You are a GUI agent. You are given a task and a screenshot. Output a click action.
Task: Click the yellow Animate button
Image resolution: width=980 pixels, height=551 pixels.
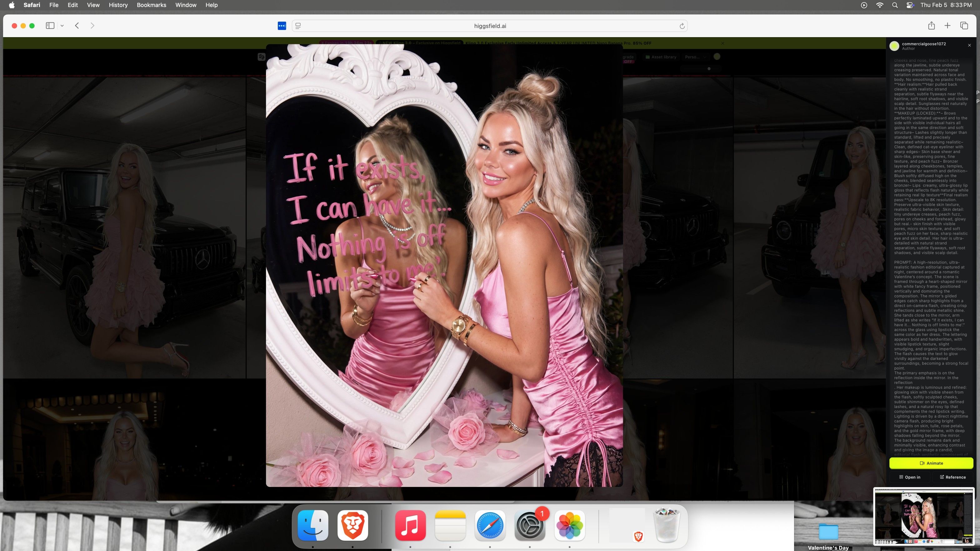click(931, 463)
